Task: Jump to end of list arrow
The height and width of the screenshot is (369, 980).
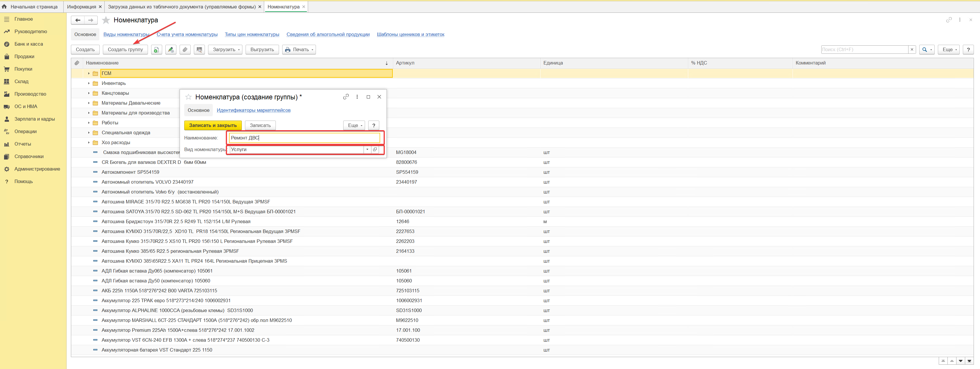Action: click(x=969, y=361)
